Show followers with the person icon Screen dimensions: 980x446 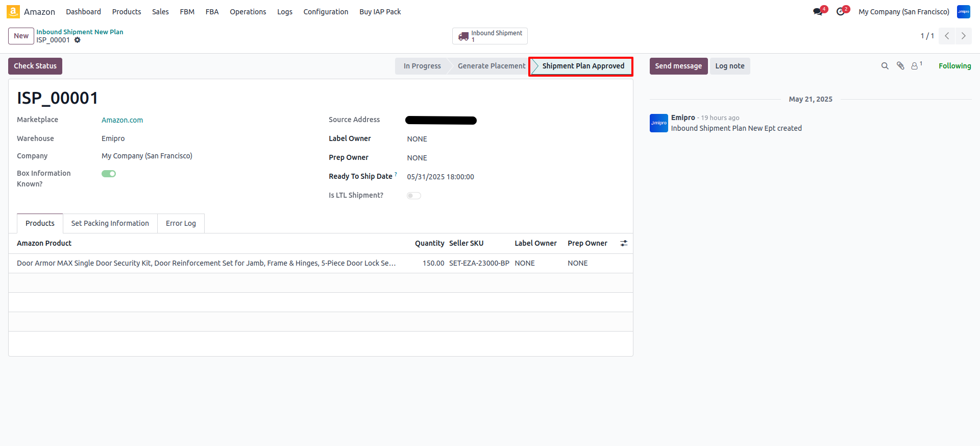click(x=915, y=66)
